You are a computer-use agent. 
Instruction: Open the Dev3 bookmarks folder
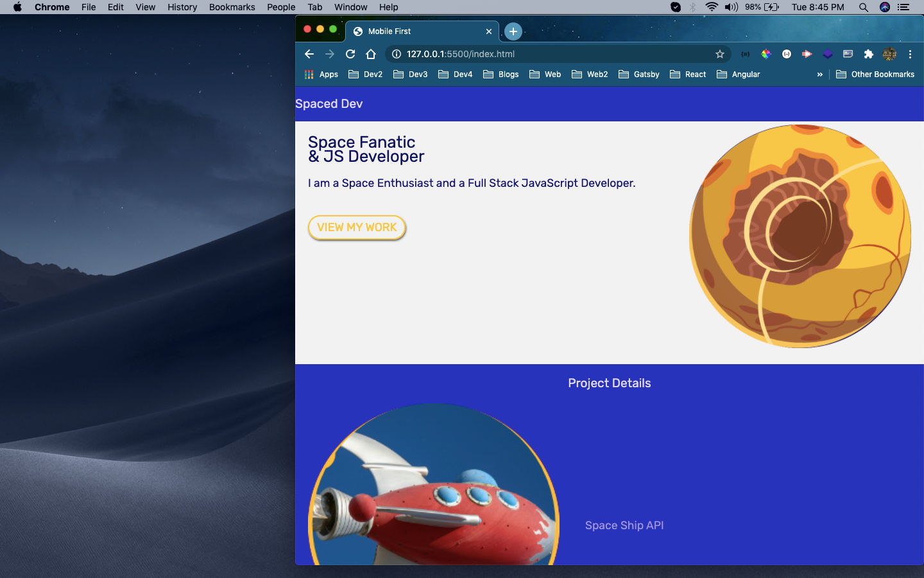click(x=411, y=74)
